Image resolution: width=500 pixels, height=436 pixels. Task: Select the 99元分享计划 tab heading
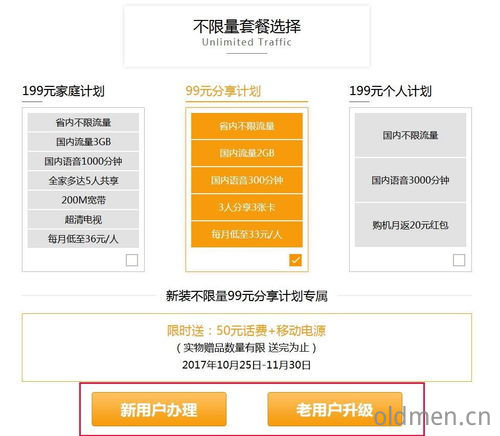[x=223, y=91]
